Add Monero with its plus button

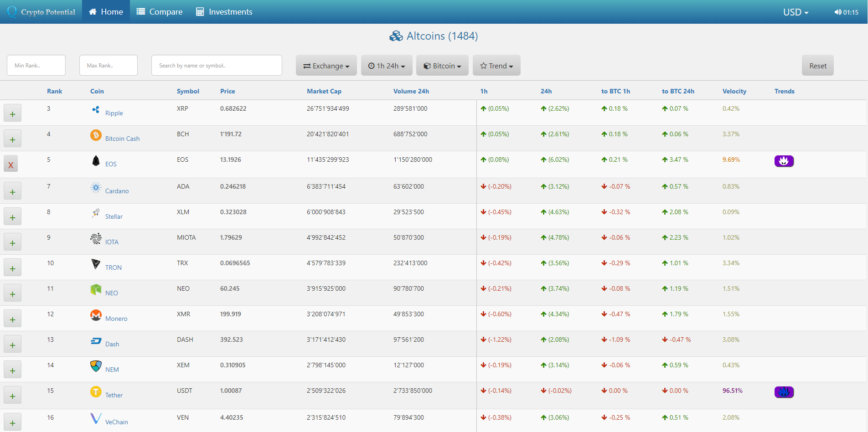(x=12, y=319)
